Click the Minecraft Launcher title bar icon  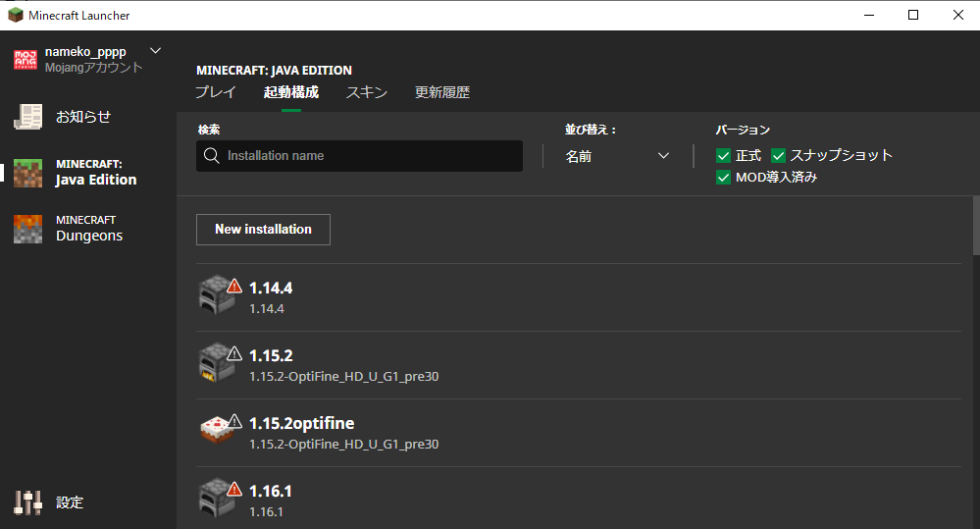point(16,15)
